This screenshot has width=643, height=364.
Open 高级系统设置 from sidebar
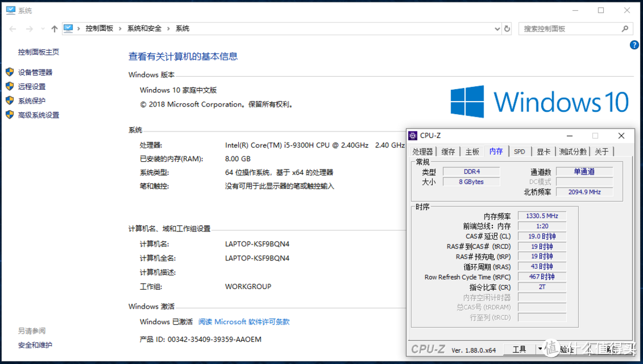coord(39,115)
